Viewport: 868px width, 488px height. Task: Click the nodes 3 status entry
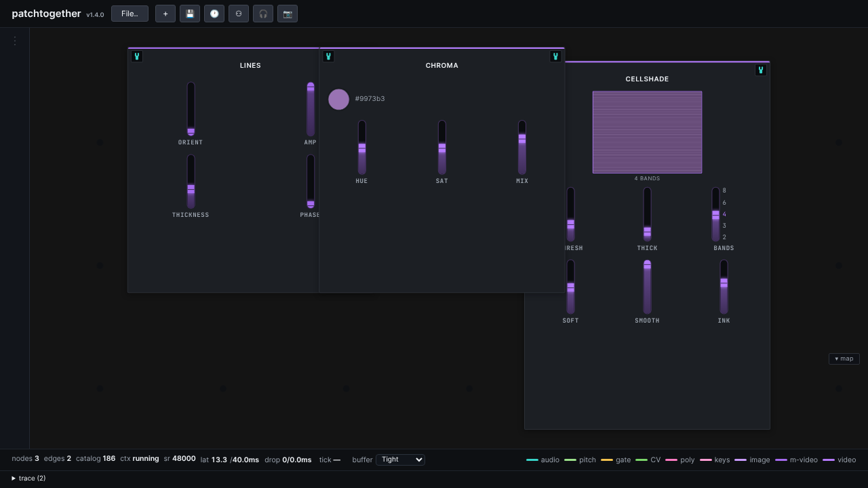[x=25, y=459]
